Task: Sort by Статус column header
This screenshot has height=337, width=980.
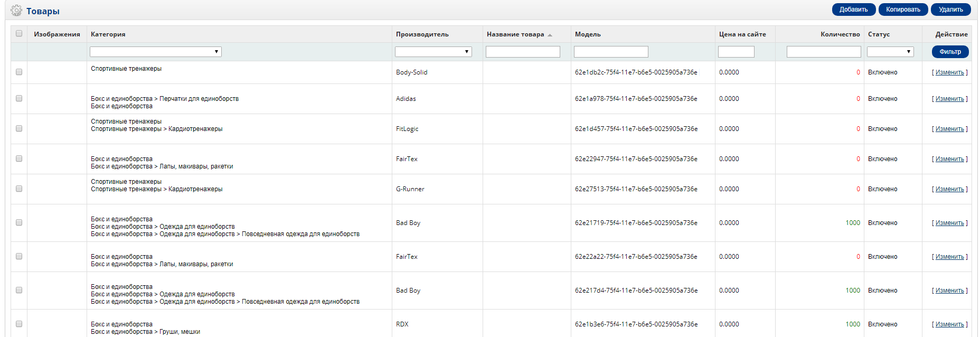Action: pos(879,34)
